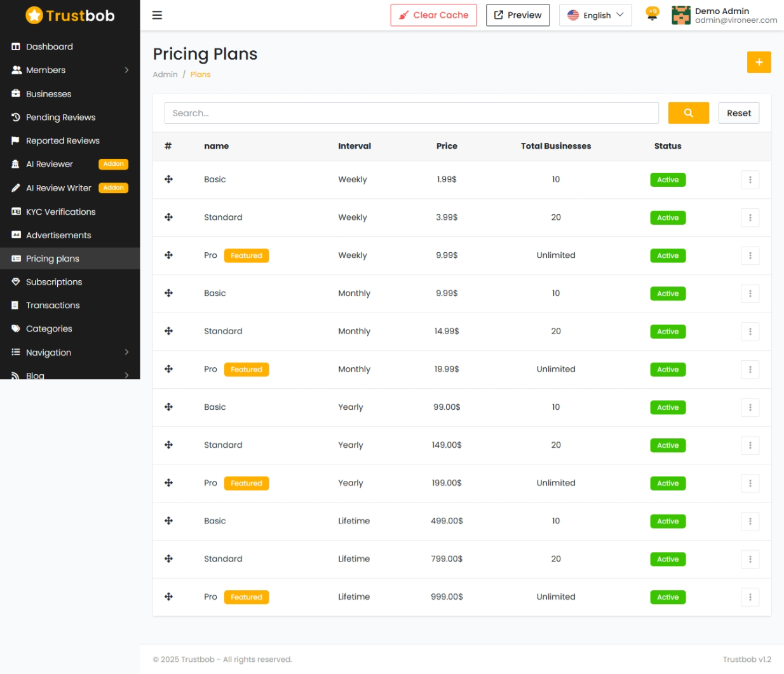The width and height of the screenshot is (784, 674).
Task: Focus the Search input field
Action: 412,113
